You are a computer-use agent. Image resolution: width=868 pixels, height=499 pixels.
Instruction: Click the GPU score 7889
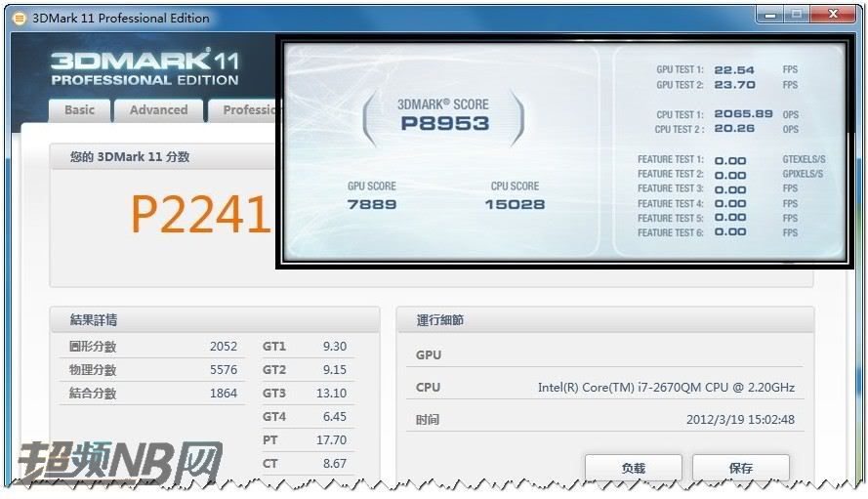pyautogui.click(x=372, y=204)
